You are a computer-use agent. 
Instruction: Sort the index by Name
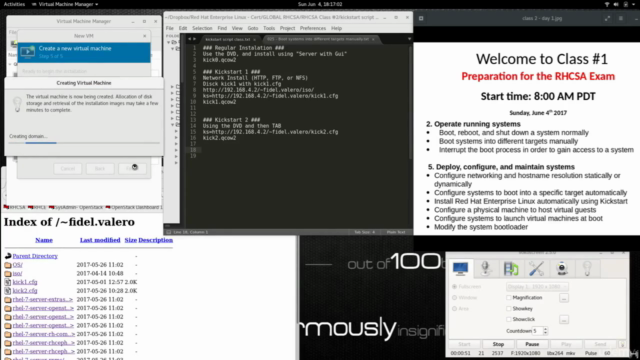[x=44, y=240]
